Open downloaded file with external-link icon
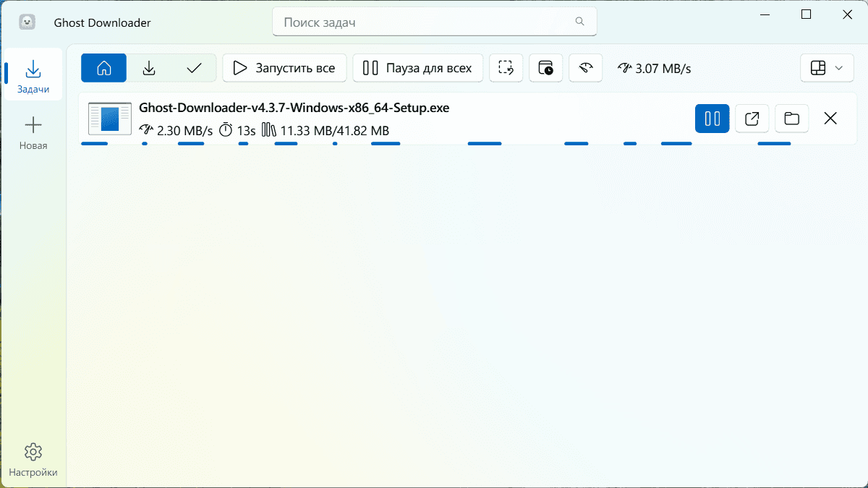This screenshot has height=488, width=868. click(752, 119)
